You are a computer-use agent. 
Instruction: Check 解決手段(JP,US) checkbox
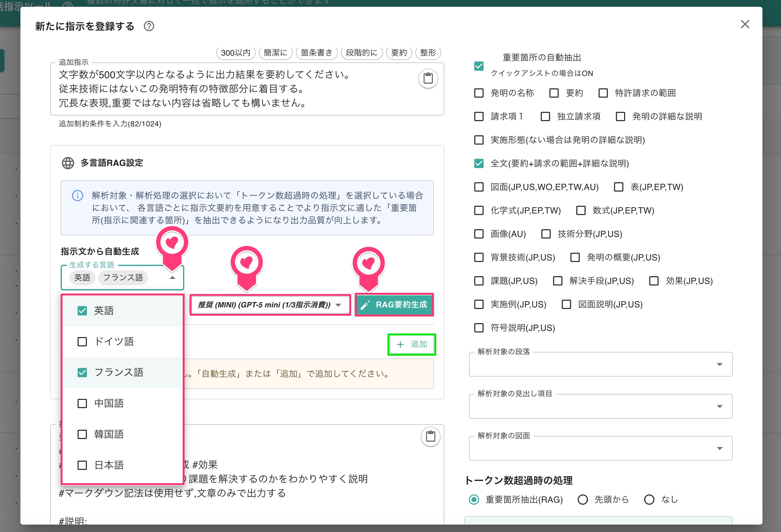point(558,281)
